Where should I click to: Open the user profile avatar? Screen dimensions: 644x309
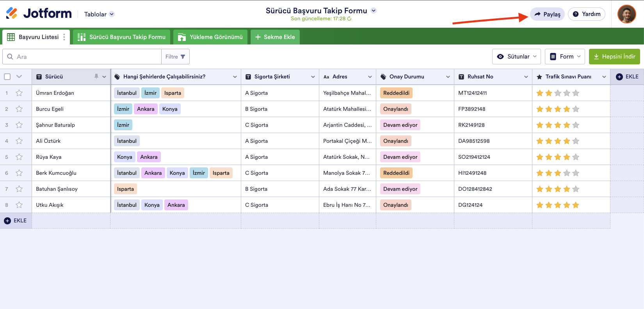[626, 14]
